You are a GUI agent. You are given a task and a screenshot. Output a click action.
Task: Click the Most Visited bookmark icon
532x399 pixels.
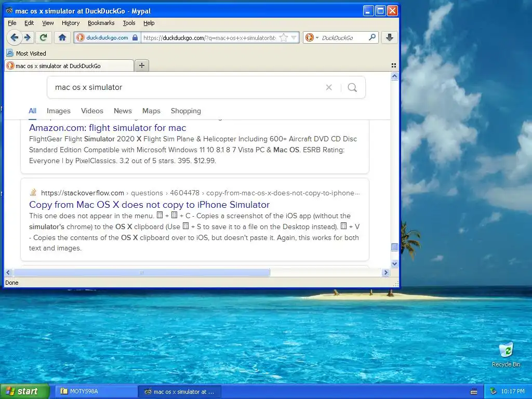click(10, 54)
